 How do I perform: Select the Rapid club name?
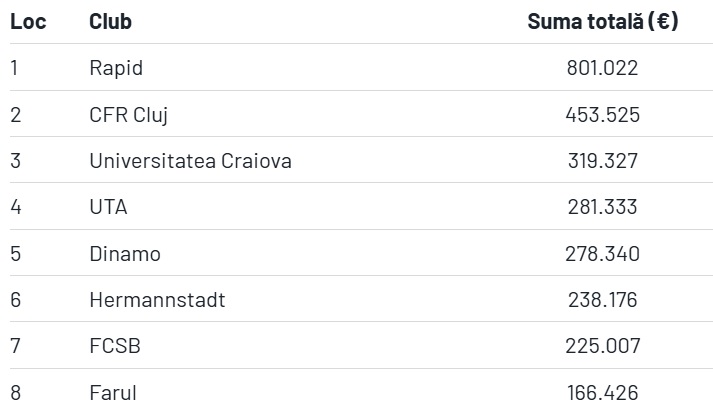(116, 68)
